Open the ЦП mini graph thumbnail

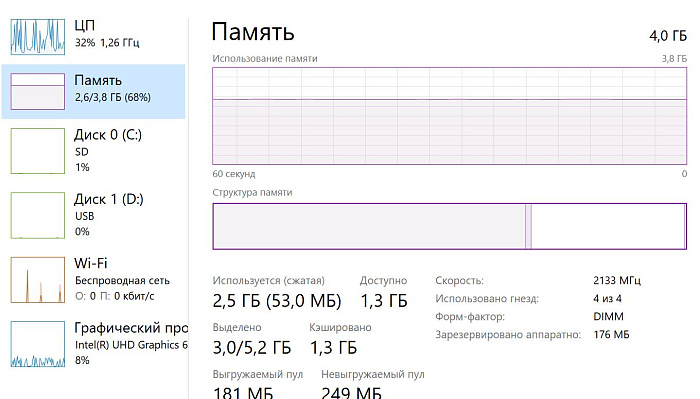[38, 37]
